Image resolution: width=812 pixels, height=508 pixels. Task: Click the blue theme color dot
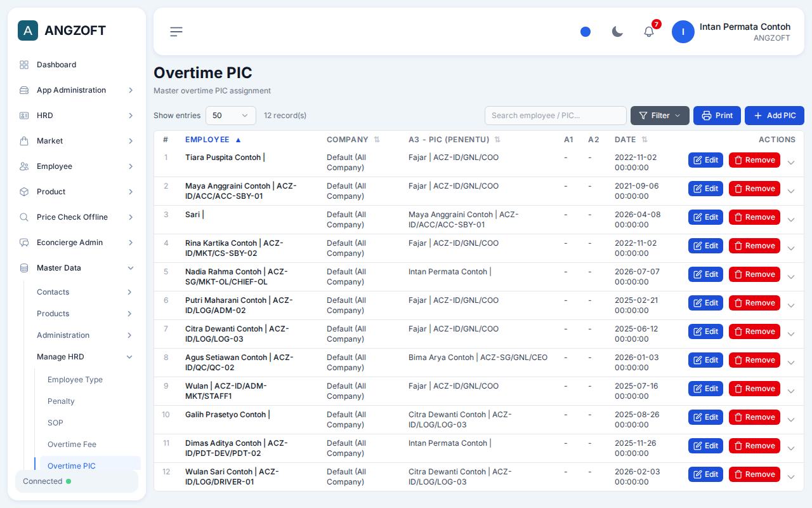(x=586, y=32)
